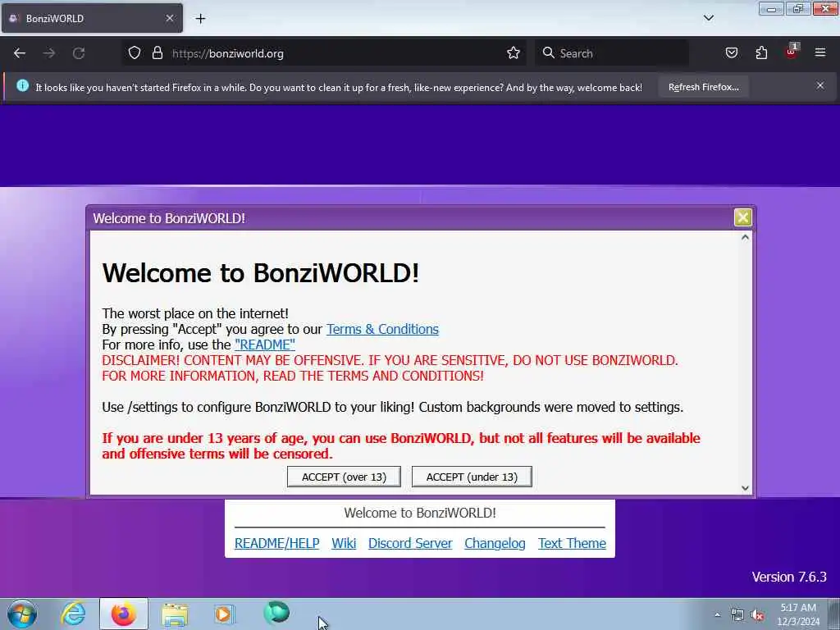The image size is (840, 630).
Task: Click the Welcome to BonziWORLD! heading
Action: (260, 273)
